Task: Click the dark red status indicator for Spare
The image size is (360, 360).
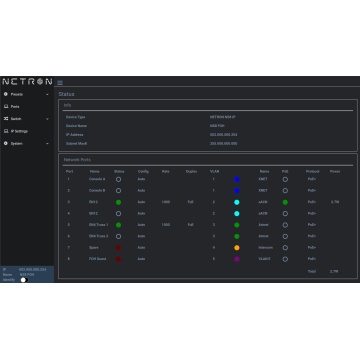Action: (118, 248)
